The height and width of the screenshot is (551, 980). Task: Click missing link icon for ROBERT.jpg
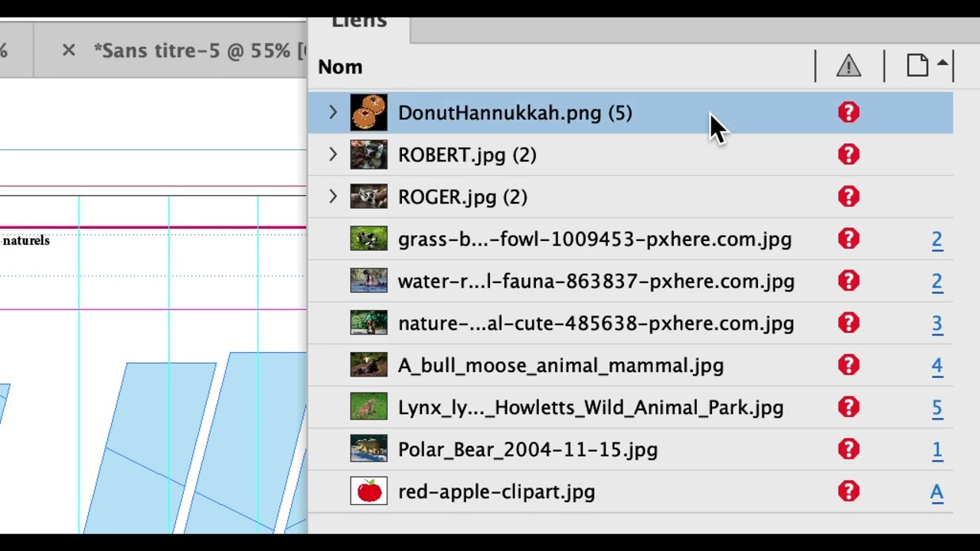pyautogui.click(x=848, y=155)
